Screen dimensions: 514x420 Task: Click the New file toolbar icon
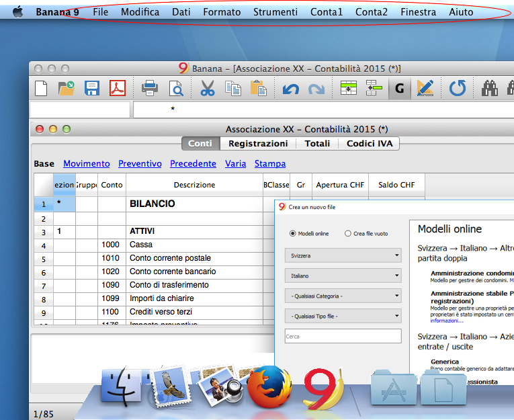[41, 89]
